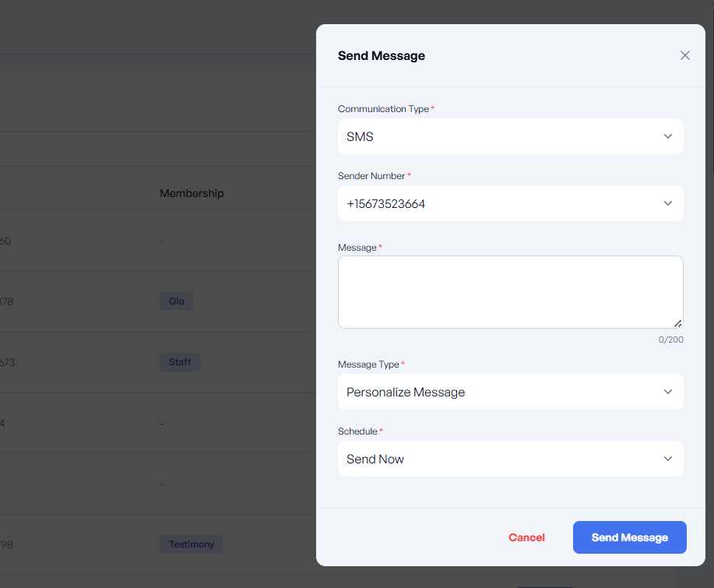The width and height of the screenshot is (714, 588).
Task: Click the chevron in Communication Type field
Action: (x=667, y=136)
